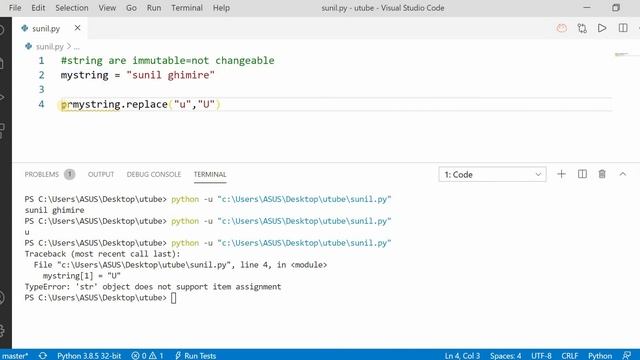Click the Traceback line in terminal
Viewport: 640px width, 360px height.
pos(102,254)
